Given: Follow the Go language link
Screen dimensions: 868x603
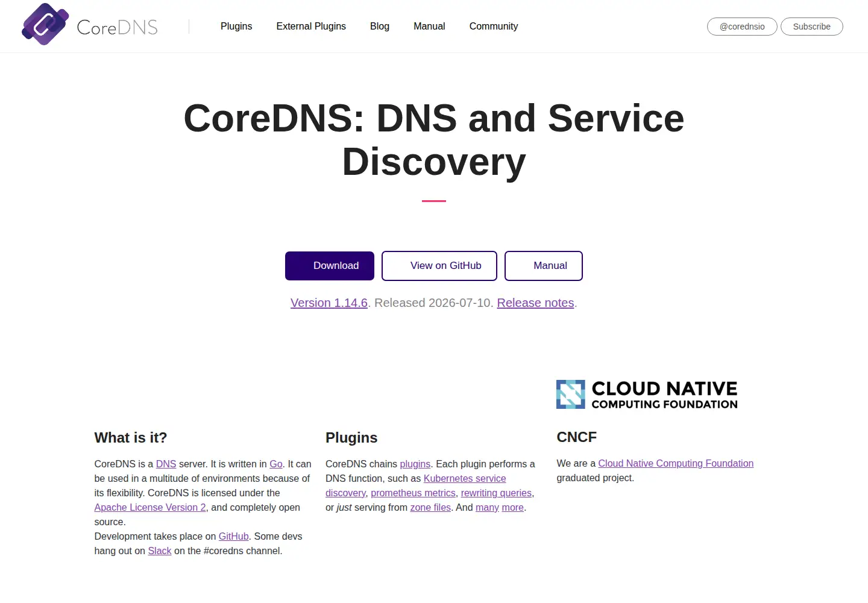Looking at the screenshot, I should (276, 464).
